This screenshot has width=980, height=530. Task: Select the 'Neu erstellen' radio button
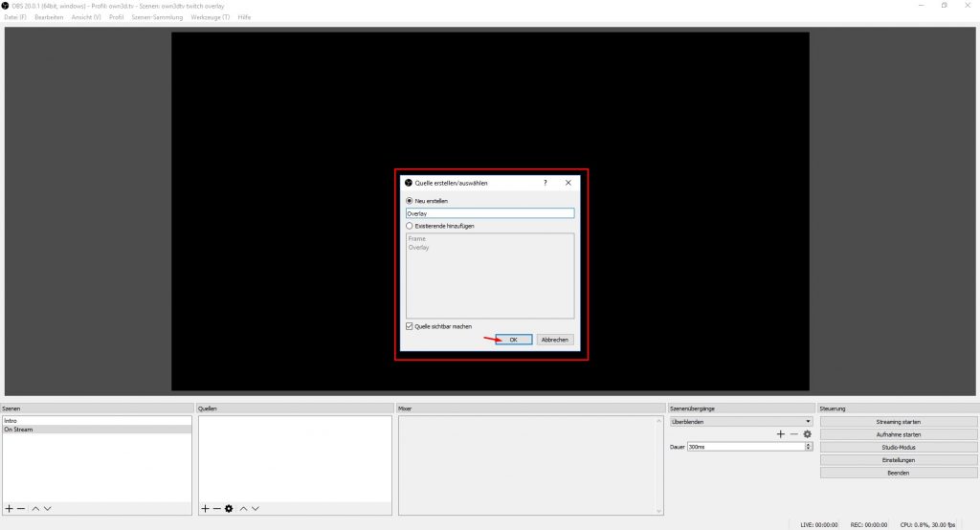tap(411, 201)
